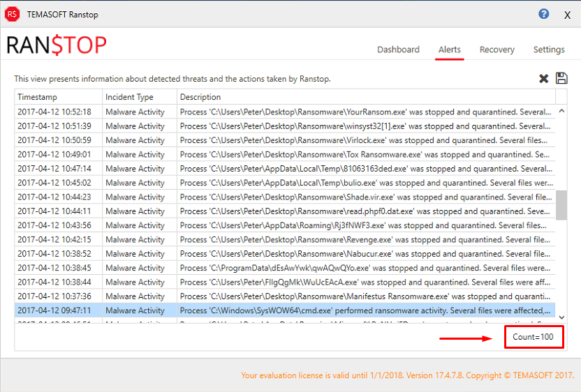Clear alerts with the X icon

(x=543, y=79)
